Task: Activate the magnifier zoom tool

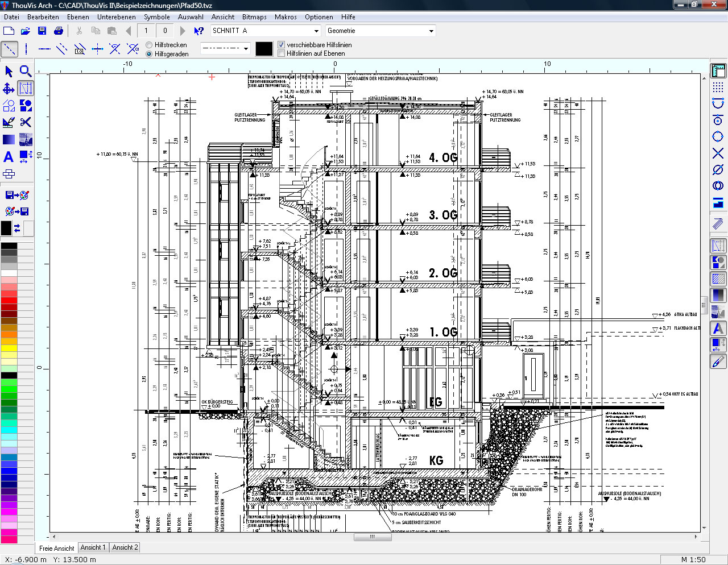Action: click(26, 71)
